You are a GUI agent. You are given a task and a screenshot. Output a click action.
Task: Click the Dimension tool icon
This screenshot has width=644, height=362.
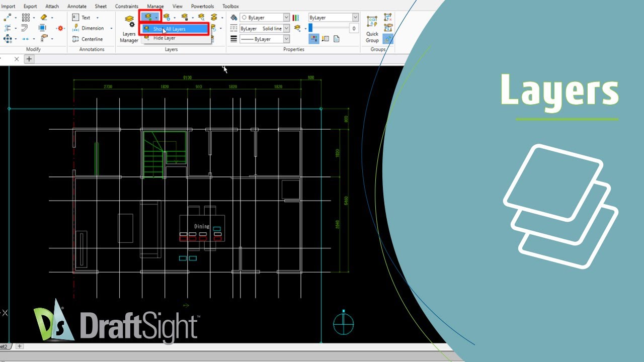point(76,28)
